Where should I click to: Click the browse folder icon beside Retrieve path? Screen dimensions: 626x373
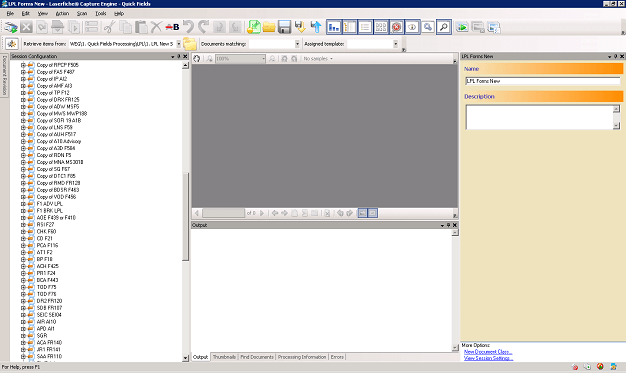click(x=190, y=44)
